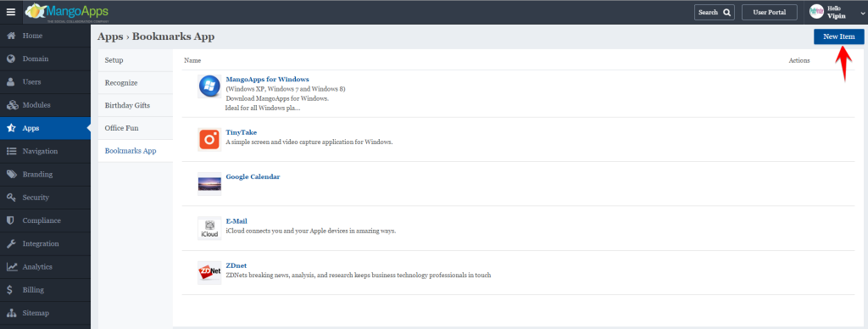Open the MangoApps for Windows link

click(x=267, y=79)
